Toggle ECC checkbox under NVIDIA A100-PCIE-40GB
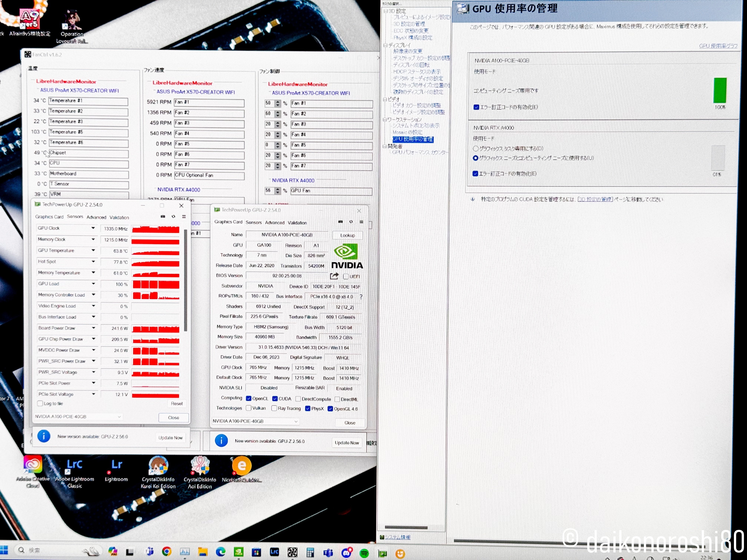The image size is (747, 560). coord(476,107)
